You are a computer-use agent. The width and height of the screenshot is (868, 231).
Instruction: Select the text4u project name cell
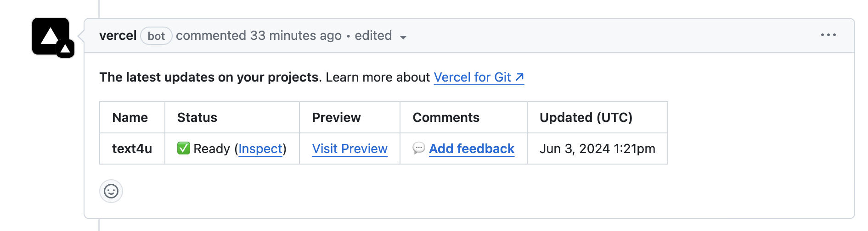click(x=132, y=149)
